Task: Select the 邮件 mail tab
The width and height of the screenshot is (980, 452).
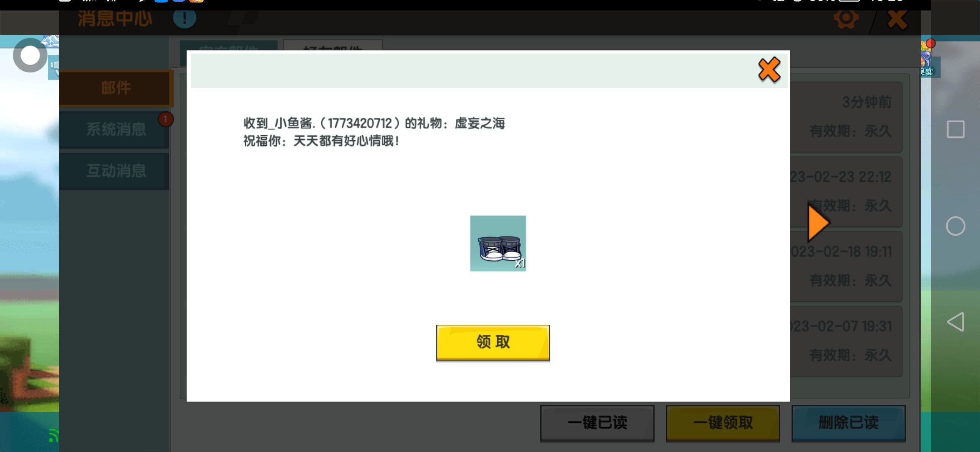Action: 116,88
